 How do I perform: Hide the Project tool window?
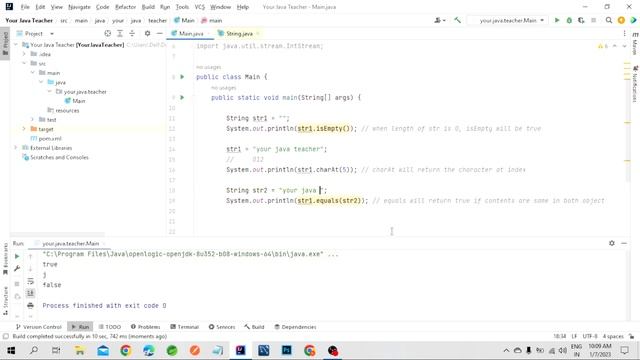pos(160,33)
